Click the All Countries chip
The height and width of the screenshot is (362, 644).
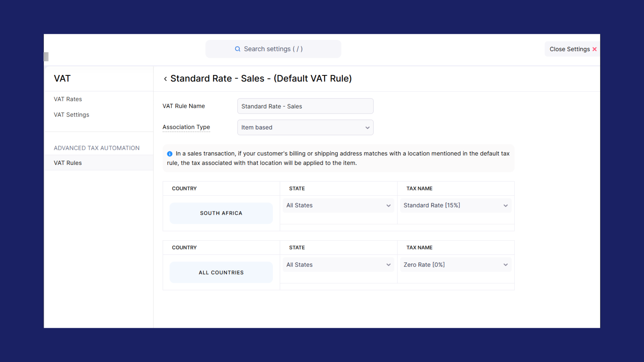click(221, 273)
